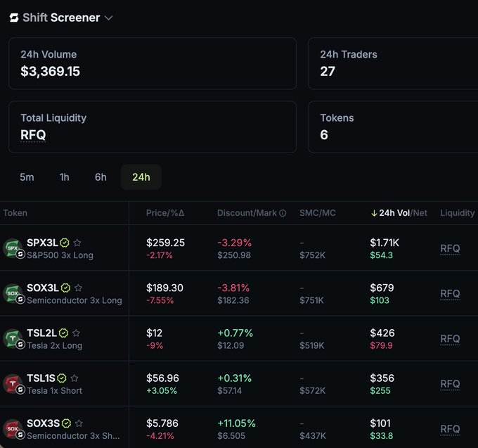
Task: Click the Tesla 1x Short label
Action: [x=55, y=390]
